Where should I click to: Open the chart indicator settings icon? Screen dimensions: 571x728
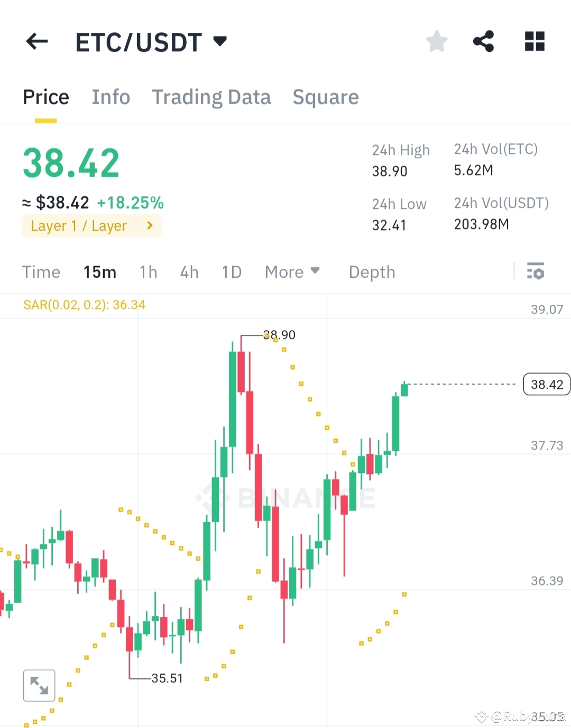pos(536,271)
